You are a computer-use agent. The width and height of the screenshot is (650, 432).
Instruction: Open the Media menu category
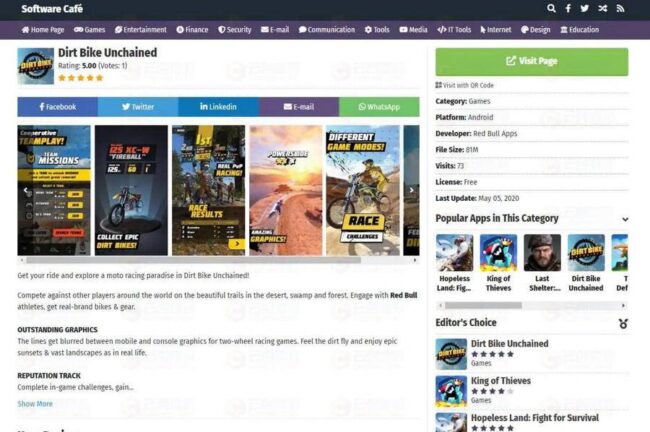[413, 30]
